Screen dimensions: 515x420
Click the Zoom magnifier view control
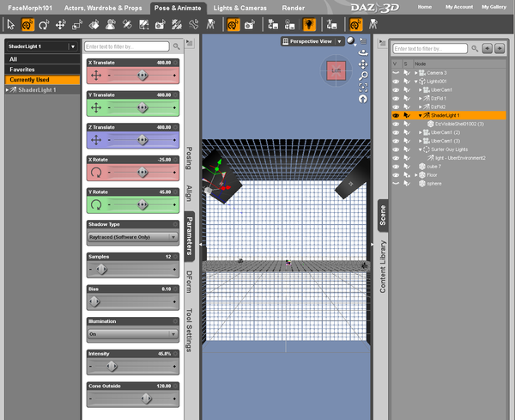click(x=363, y=76)
